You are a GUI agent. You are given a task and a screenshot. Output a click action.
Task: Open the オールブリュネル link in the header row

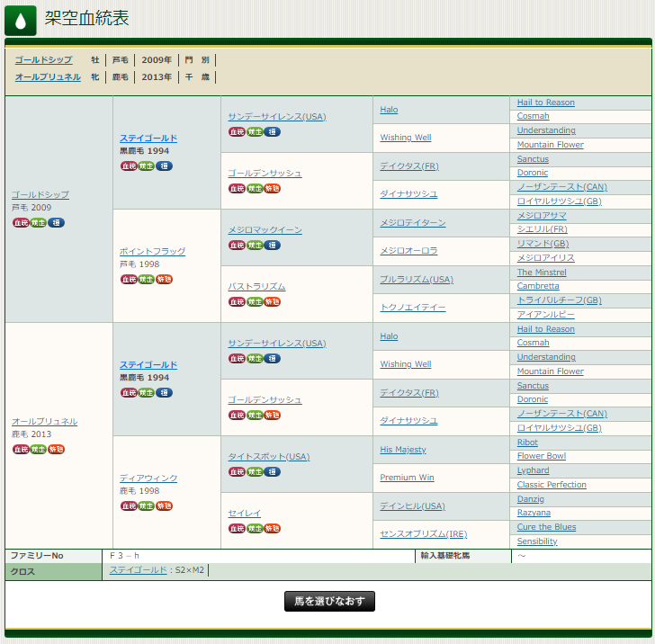[x=48, y=77]
